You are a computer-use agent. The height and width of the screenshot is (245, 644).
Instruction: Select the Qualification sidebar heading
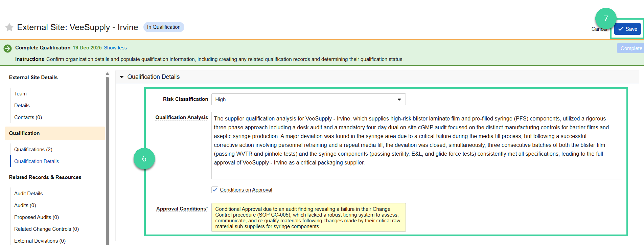[x=24, y=133]
